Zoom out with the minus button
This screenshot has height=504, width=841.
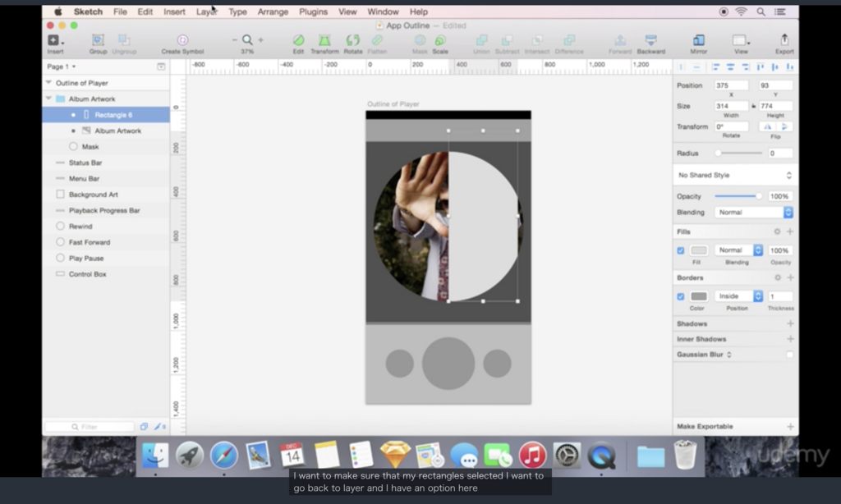(234, 39)
